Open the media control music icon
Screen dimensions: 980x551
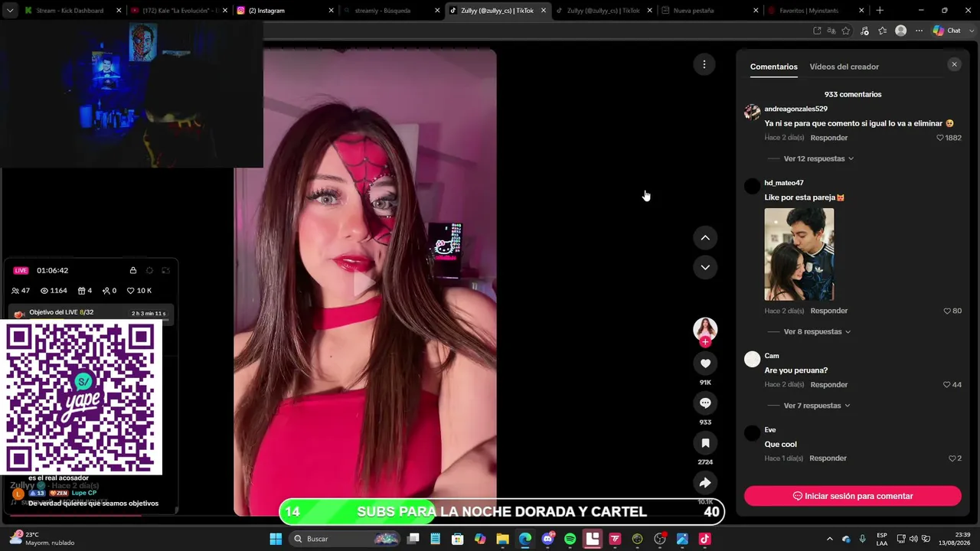pos(864,31)
